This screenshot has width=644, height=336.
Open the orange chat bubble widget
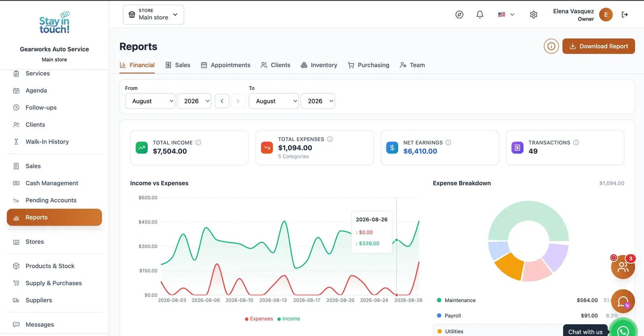623,301
